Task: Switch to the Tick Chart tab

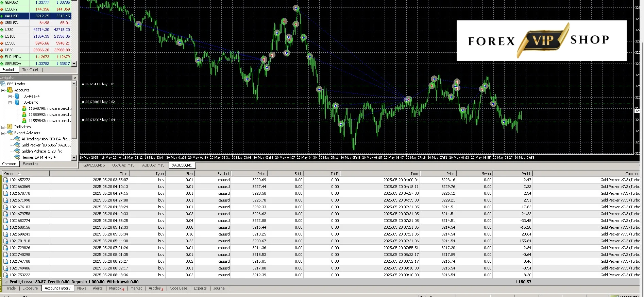Action: (30, 70)
